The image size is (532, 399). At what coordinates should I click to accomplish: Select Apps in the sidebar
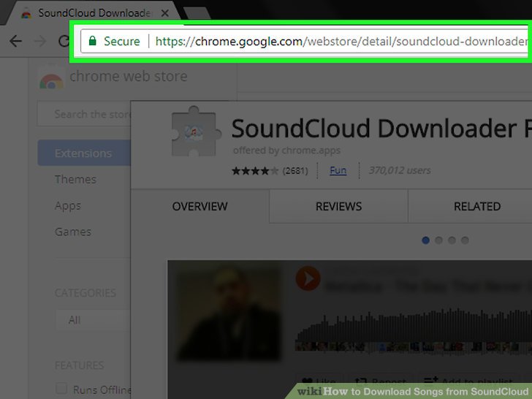pos(68,205)
